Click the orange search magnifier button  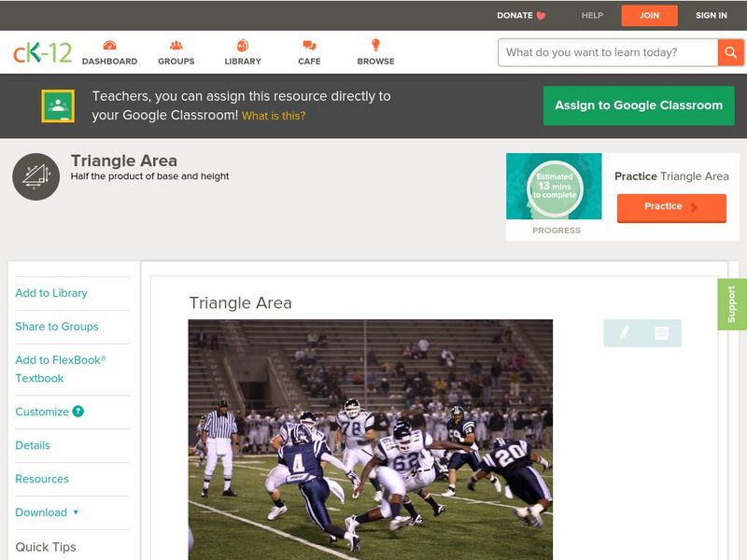click(730, 52)
